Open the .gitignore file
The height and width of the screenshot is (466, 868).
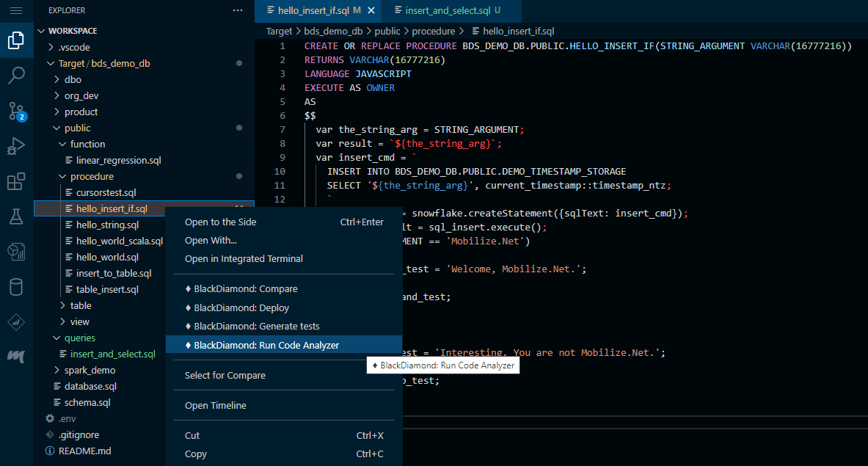79,435
